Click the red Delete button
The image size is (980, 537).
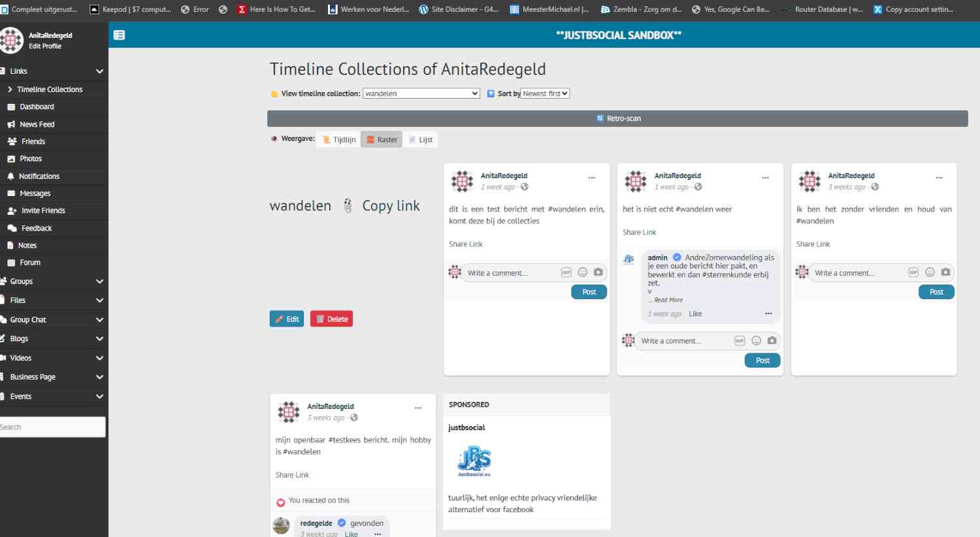pos(331,319)
